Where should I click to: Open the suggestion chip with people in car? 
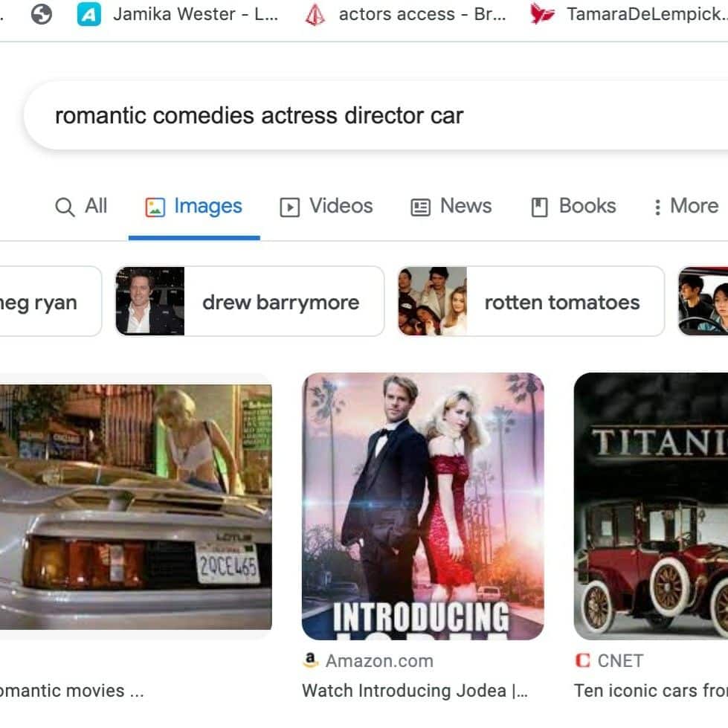point(703,301)
